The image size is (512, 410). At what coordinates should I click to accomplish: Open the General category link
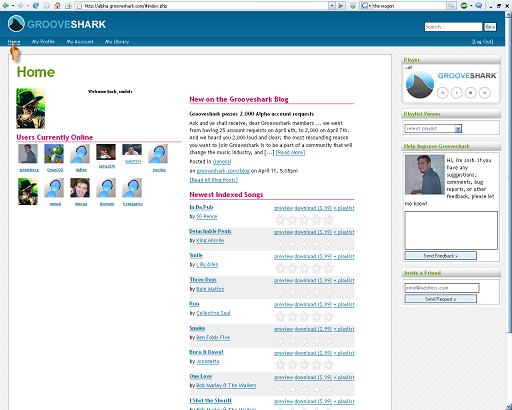(222, 161)
